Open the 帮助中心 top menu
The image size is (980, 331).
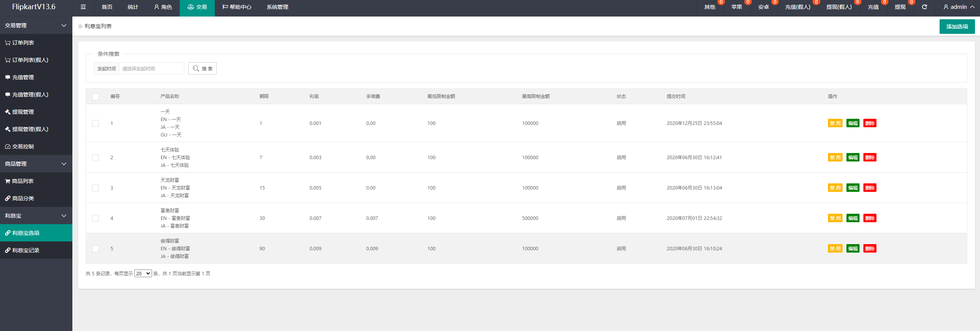point(237,7)
